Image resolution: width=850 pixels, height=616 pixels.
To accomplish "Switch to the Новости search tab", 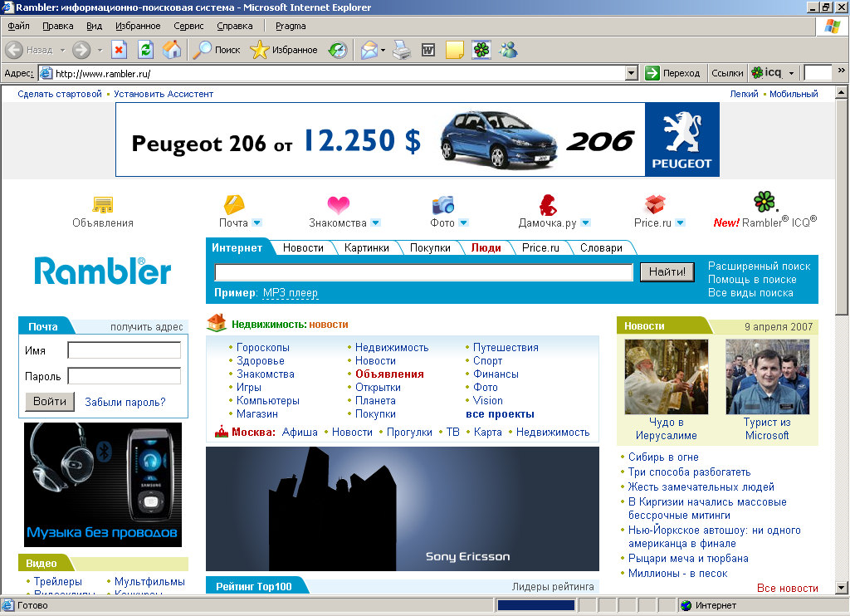I will 303,247.
